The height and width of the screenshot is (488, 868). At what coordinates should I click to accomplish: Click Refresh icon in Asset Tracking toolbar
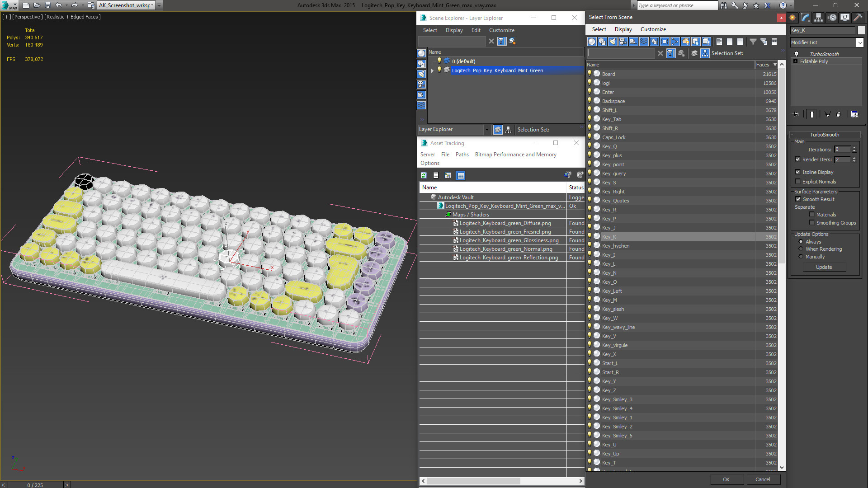(x=424, y=175)
